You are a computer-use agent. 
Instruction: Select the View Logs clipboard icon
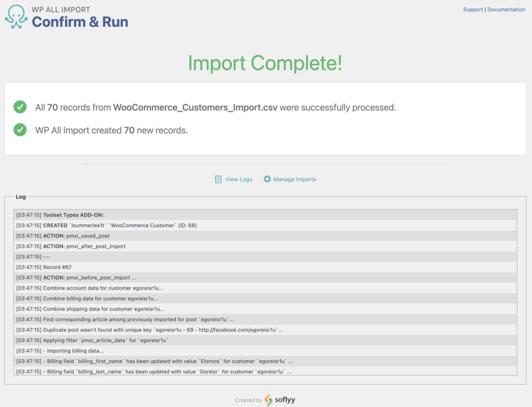coord(218,179)
